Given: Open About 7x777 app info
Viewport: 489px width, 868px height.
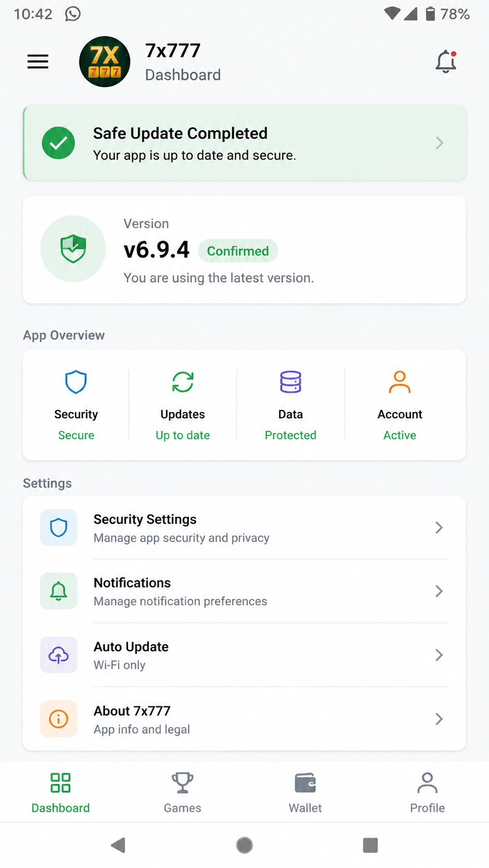Looking at the screenshot, I should [244, 719].
